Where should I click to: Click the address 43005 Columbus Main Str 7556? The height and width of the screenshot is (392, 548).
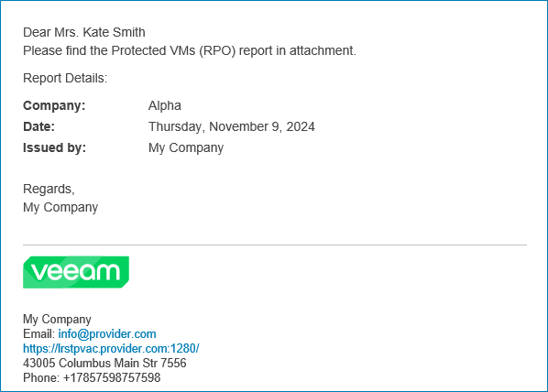[104, 363]
